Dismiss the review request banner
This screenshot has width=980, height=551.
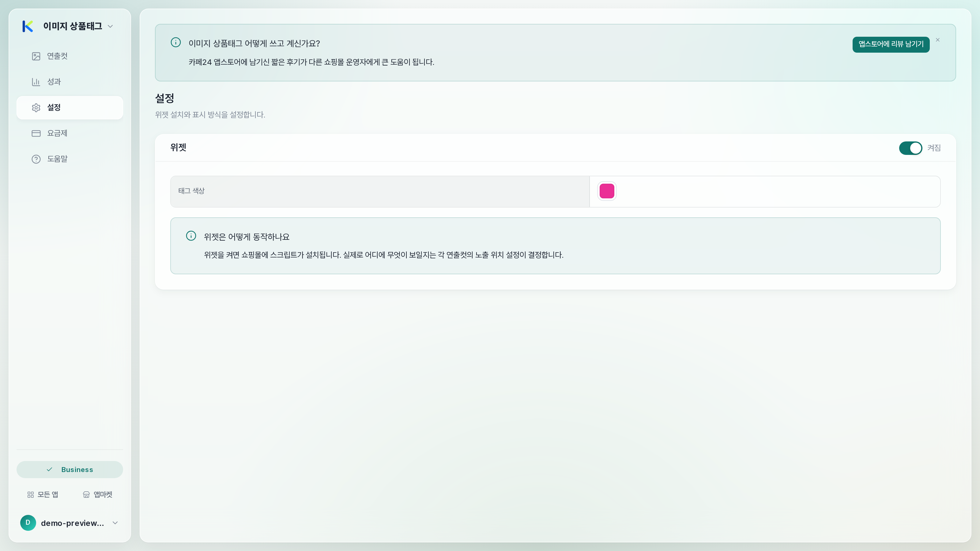938,40
